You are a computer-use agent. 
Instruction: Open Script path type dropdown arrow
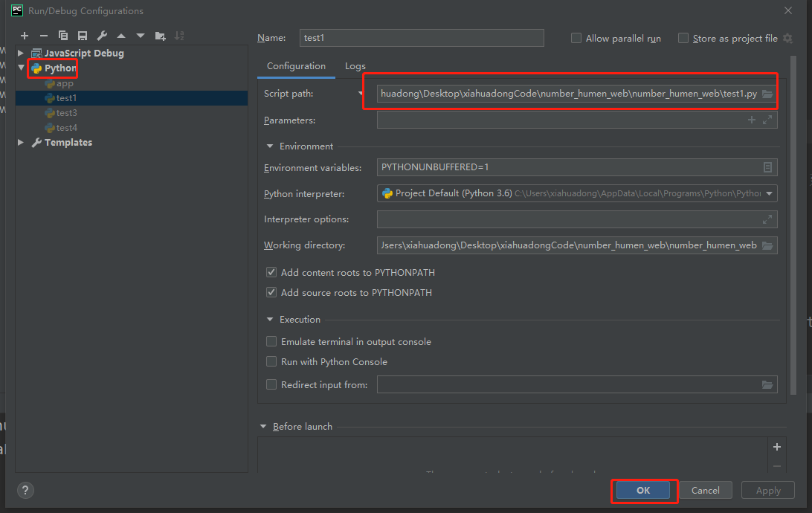click(361, 94)
